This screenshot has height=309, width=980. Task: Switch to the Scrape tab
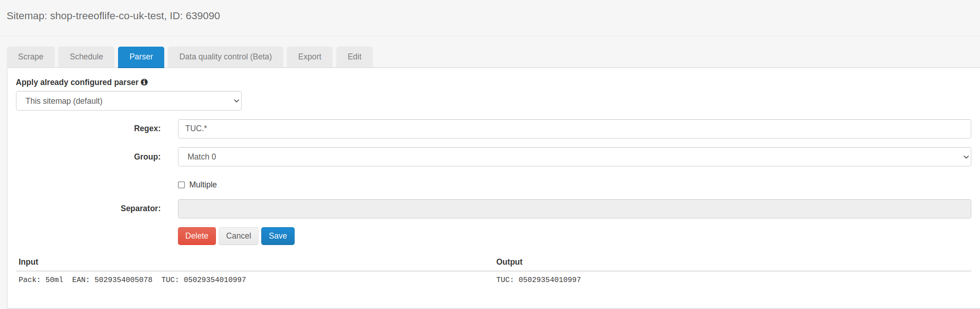pos(31,57)
